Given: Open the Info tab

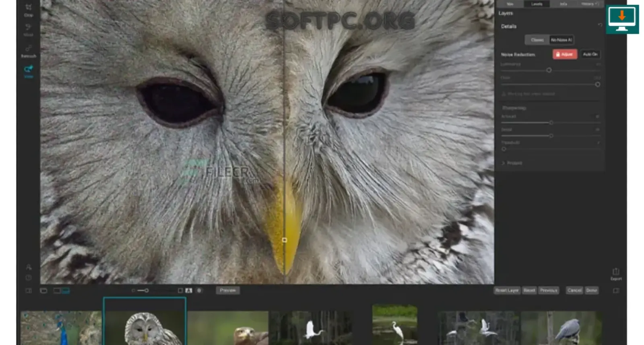Looking at the screenshot, I should point(563,4).
